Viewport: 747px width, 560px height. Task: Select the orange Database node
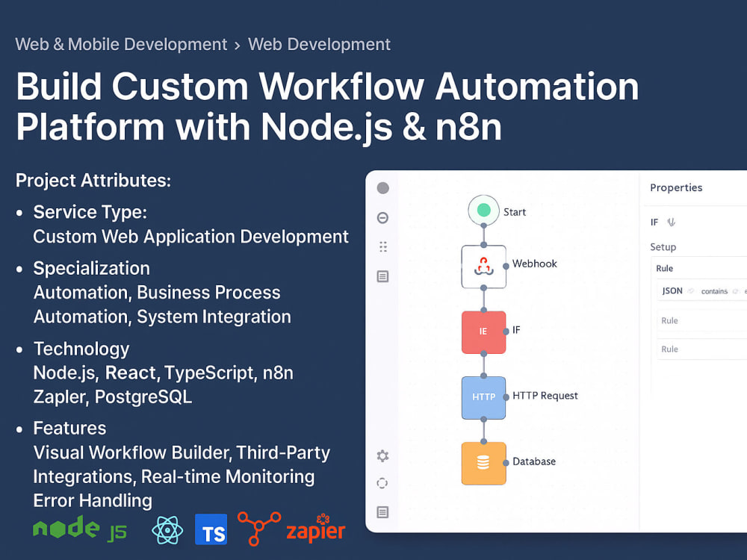pos(483,464)
